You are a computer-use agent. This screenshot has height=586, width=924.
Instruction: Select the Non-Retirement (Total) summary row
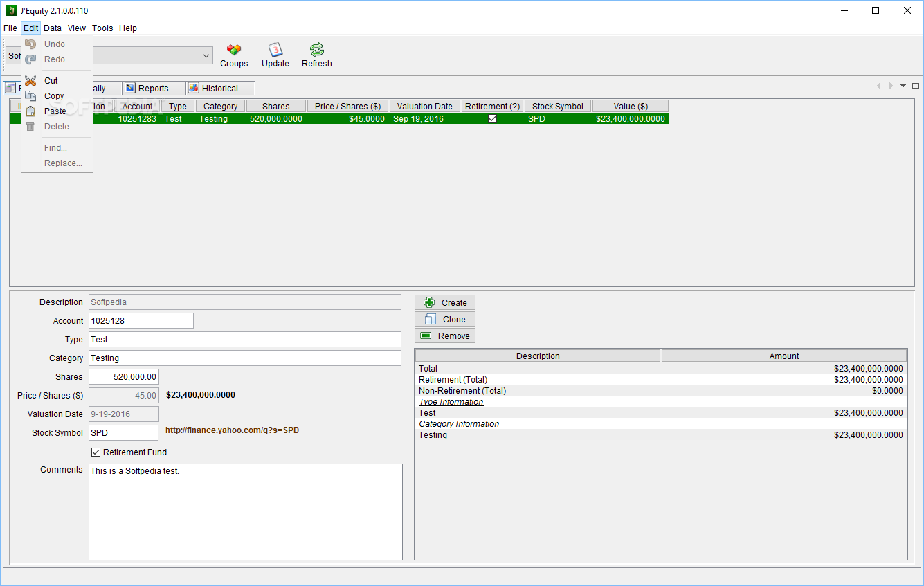(x=661, y=391)
